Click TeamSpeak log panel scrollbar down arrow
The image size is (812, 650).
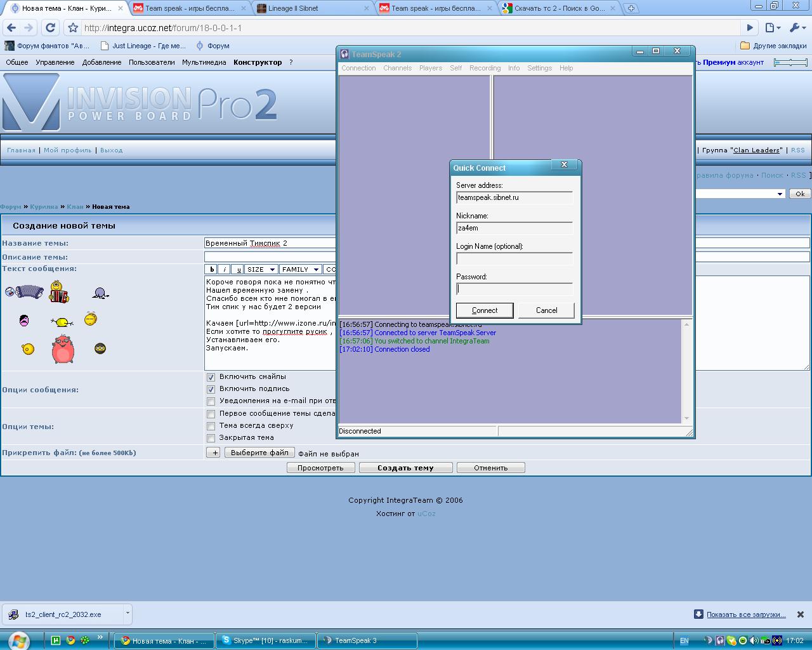coord(686,418)
